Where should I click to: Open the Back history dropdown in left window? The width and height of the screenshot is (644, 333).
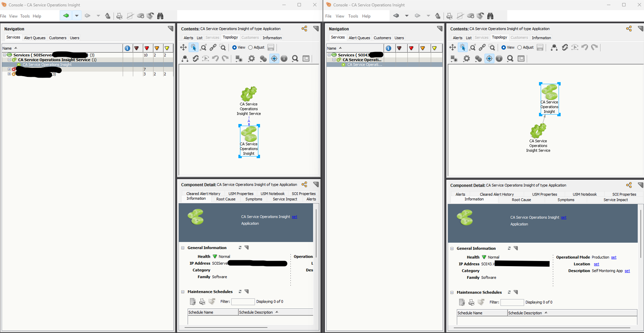[77, 16]
